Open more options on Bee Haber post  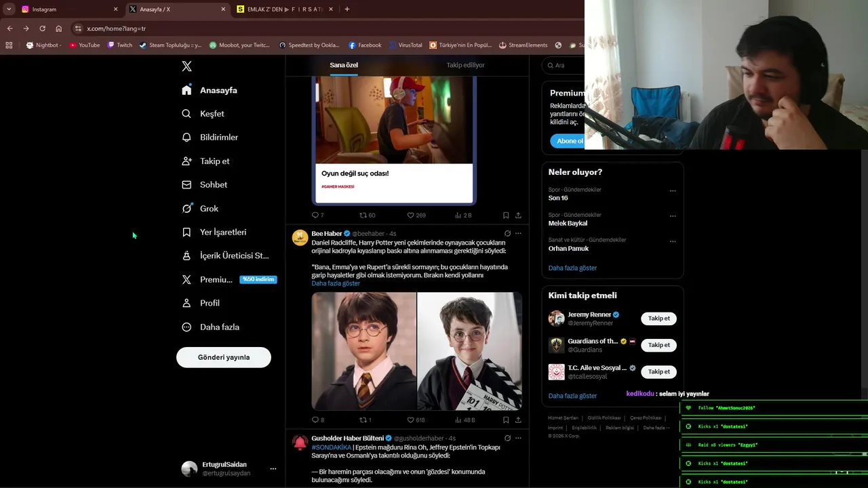pyautogui.click(x=518, y=233)
